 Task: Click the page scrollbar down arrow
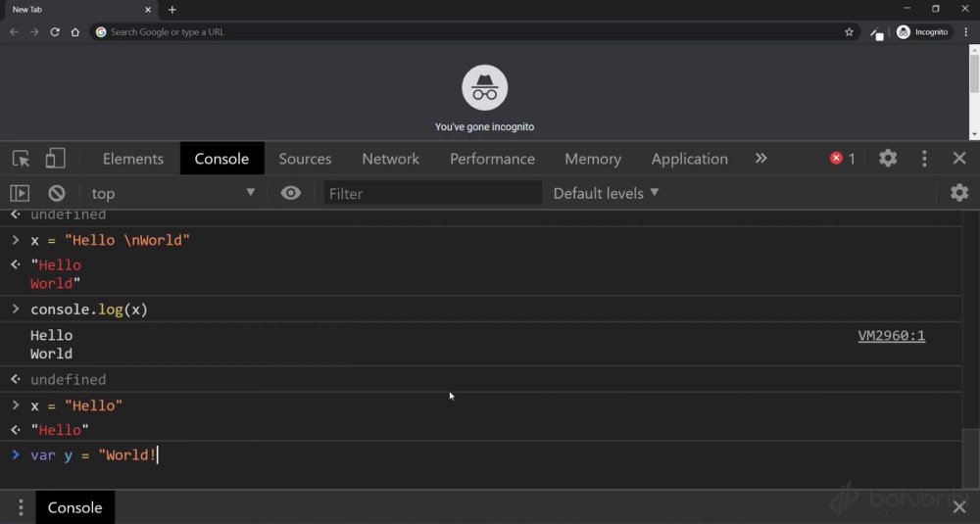coord(974,135)
